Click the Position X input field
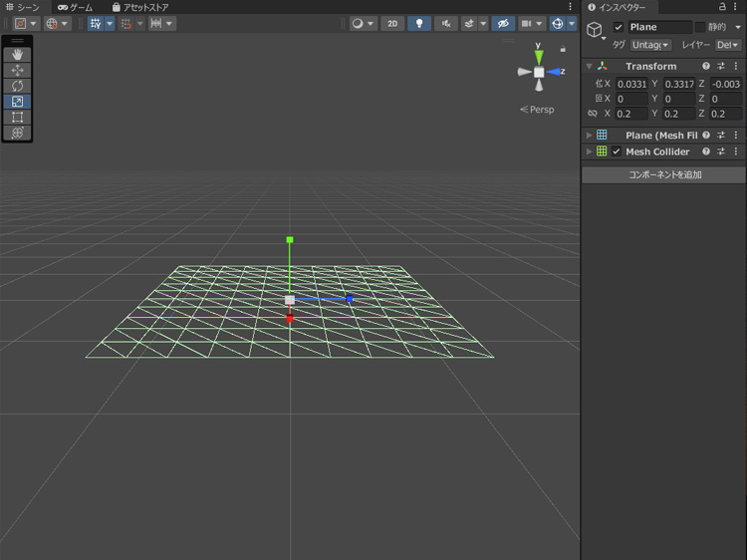The image size is (747, 560). pos(630,84)
